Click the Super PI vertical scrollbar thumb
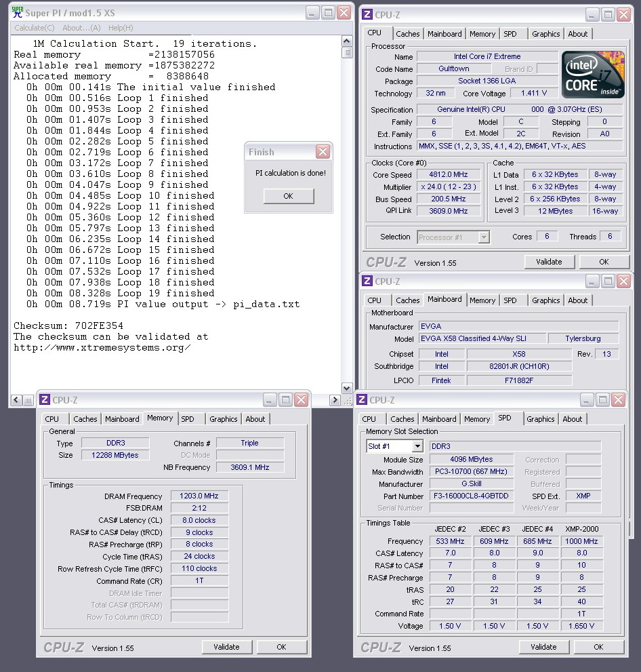 [347, 52]
